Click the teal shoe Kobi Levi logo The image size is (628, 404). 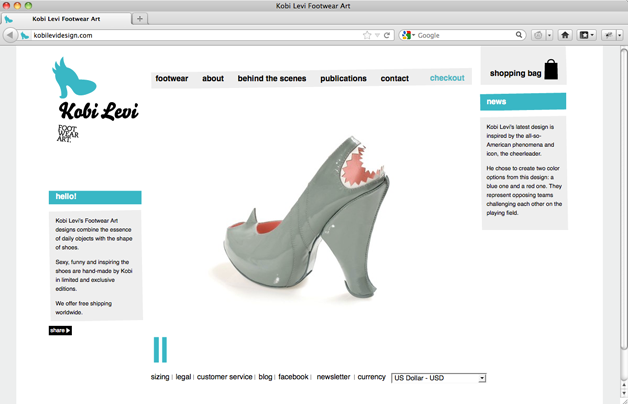click(74, 78)
